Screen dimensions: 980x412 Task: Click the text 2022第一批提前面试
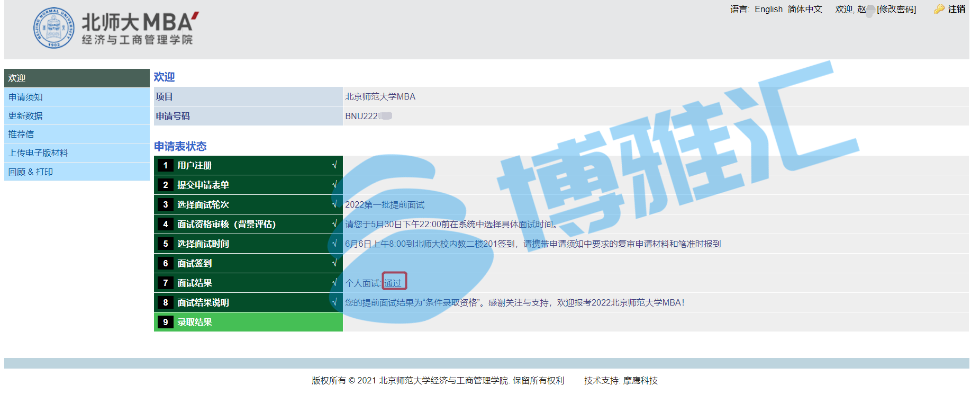pos(385,204)
